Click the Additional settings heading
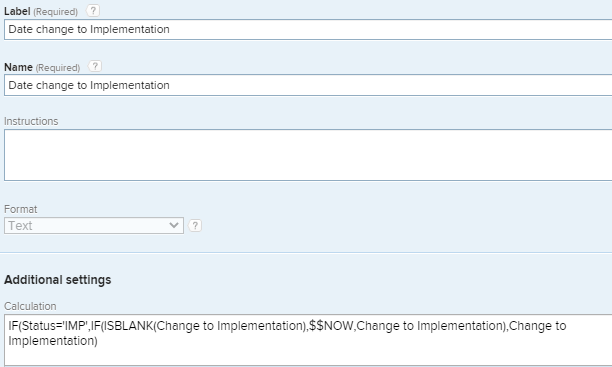The height and width of the screenshot is (367, 612). point(58,280)
